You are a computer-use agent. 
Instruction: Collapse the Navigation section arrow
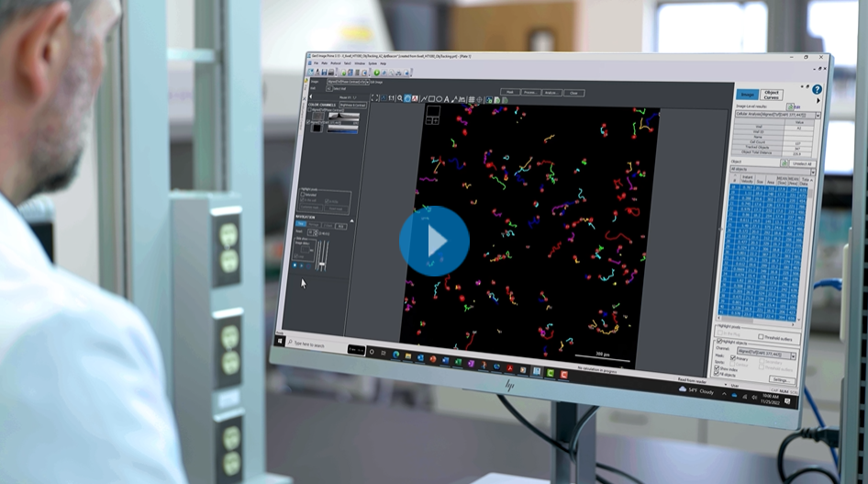click(352, 221)
